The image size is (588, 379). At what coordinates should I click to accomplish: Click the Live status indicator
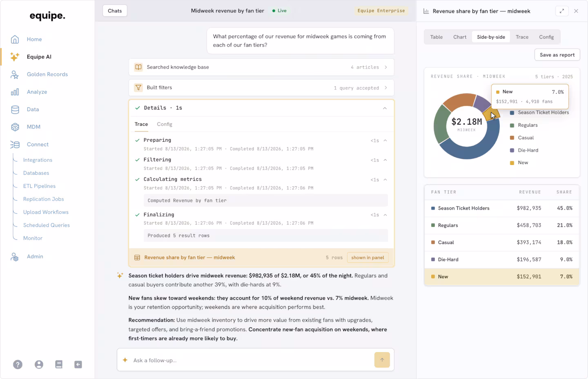280,11
